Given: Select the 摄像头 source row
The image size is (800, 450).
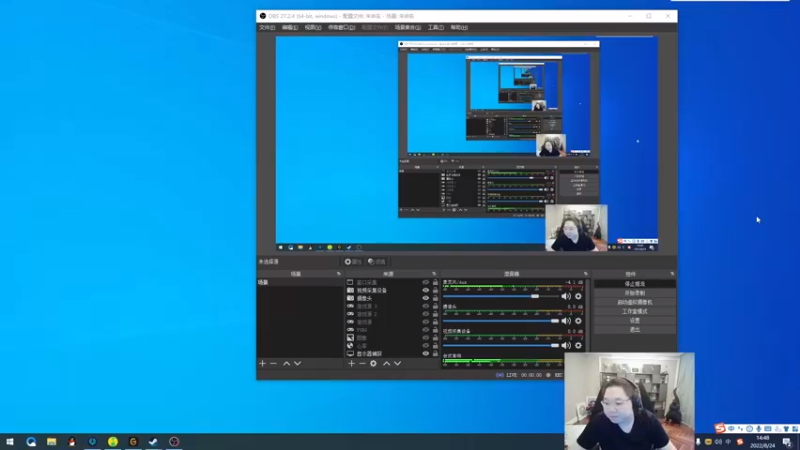Looking at the screenshot, I should (x=392, y=298).
